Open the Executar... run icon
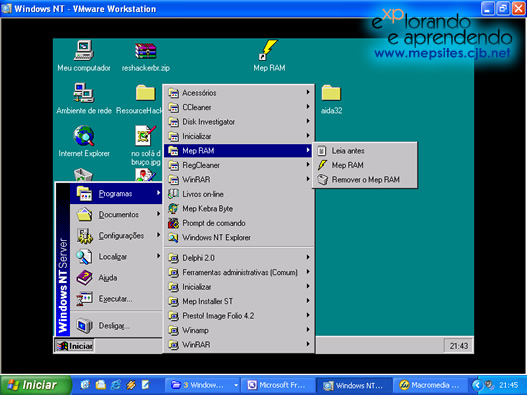This screenshot has height=395, width=527. [84, 299]
